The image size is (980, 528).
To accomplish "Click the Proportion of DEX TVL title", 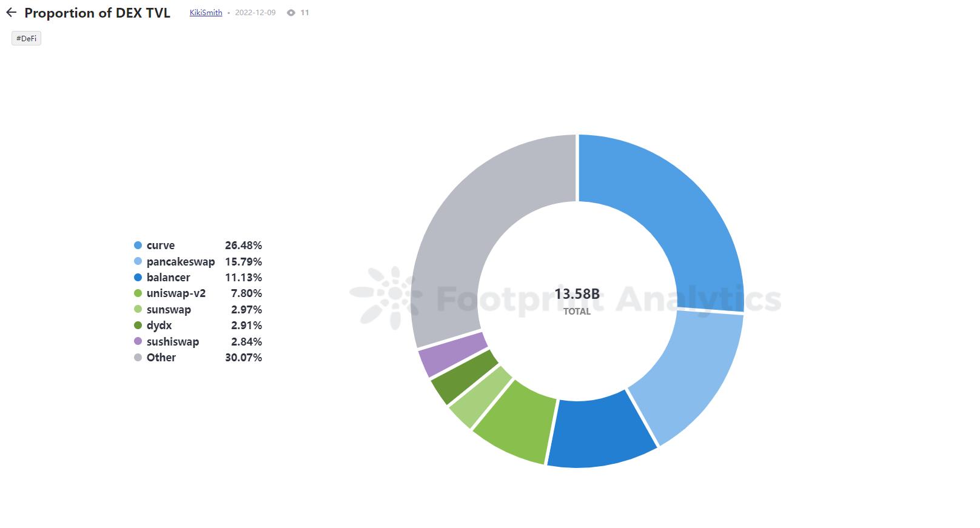I will click(x=97, y=13).
